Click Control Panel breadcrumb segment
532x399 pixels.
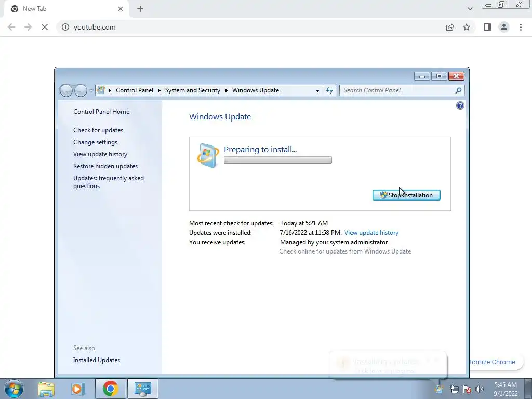click(135, 90)
